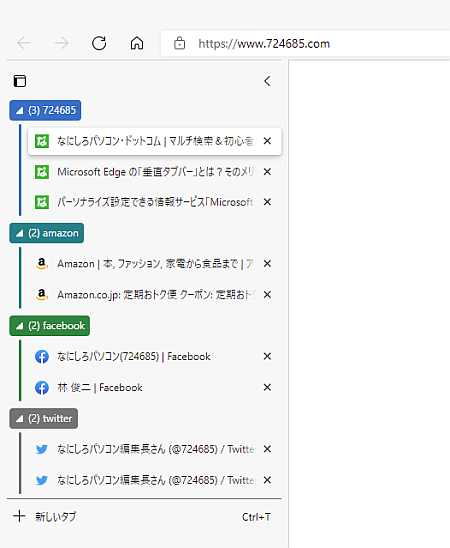Viewport: 450px width, 548px height.
Task: View site info via lock icon
Action: coord(180,43)
